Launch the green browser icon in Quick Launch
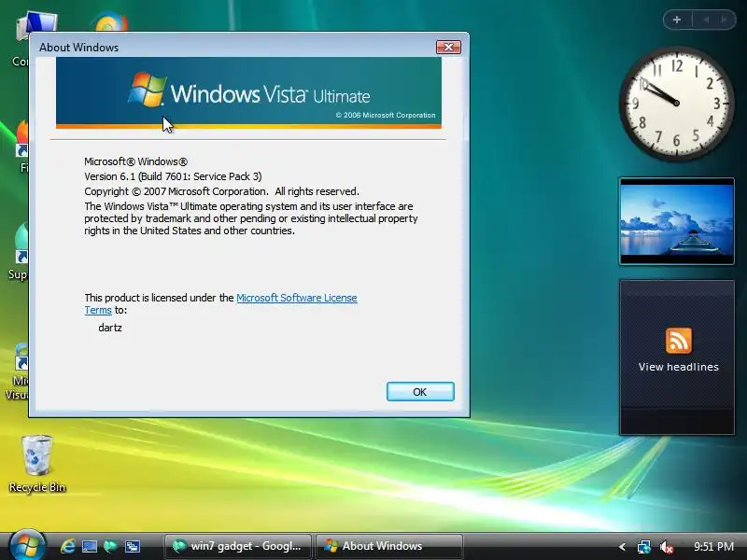747x560 pixels. coord(110,546)
